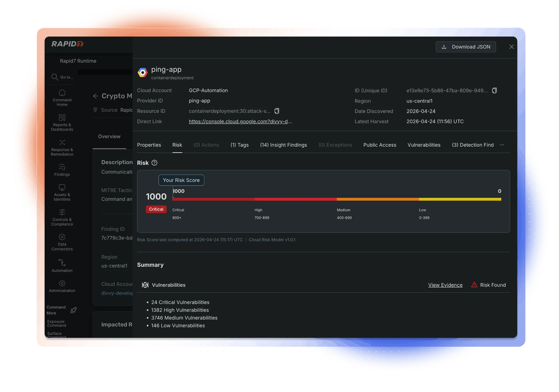
Task: Click the Low segment of risk bar
Action: (460, 199)
